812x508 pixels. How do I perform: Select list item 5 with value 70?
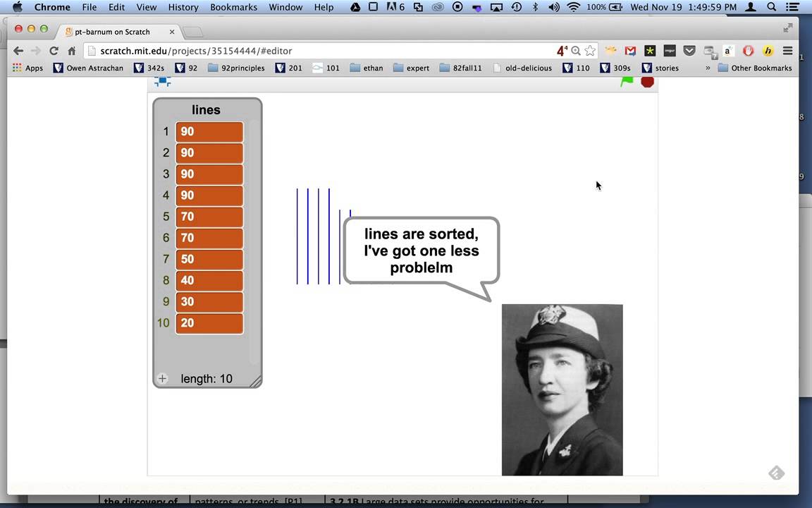[x=209, y=217]
